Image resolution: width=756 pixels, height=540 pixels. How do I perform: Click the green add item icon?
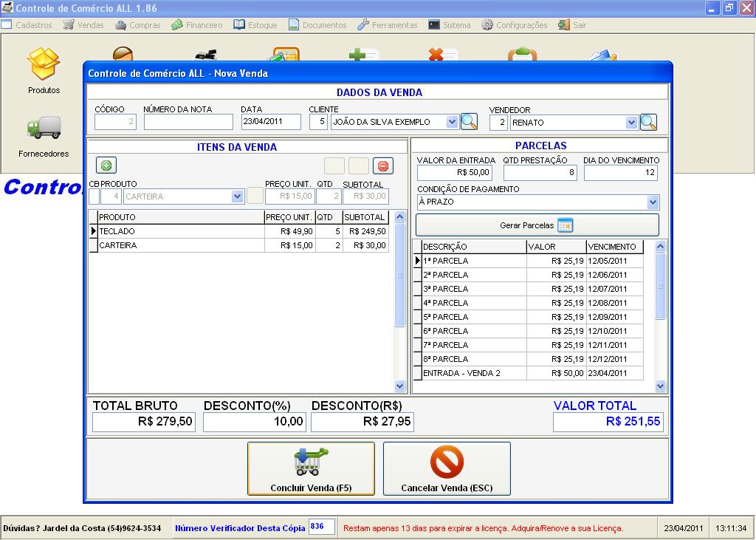(106, 166)
